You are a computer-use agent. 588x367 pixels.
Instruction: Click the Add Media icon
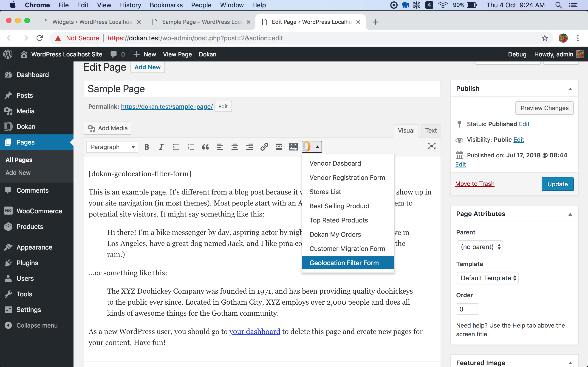(x=92, y=128)
